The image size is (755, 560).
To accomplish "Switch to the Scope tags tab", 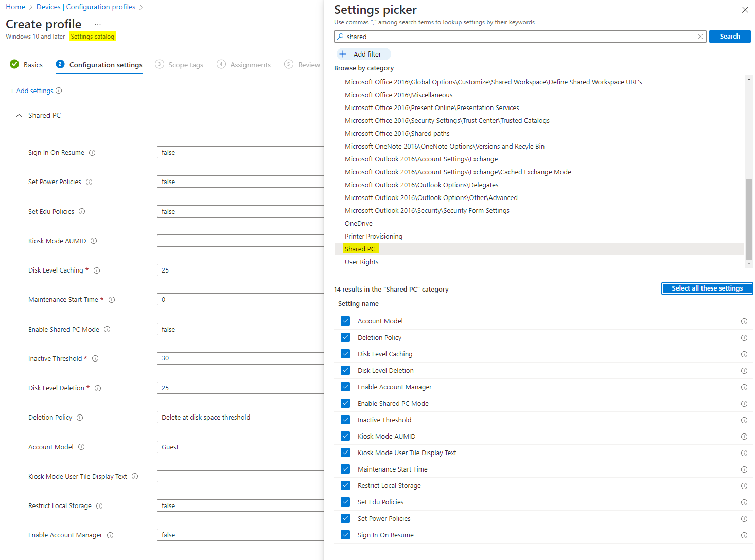I will pos(185,64).
